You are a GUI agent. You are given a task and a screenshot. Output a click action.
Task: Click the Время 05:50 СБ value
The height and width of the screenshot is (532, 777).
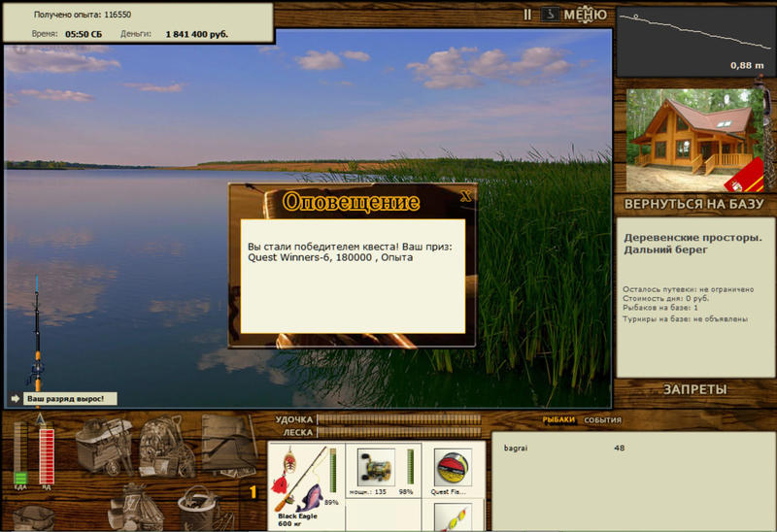(x=84, y=34)
